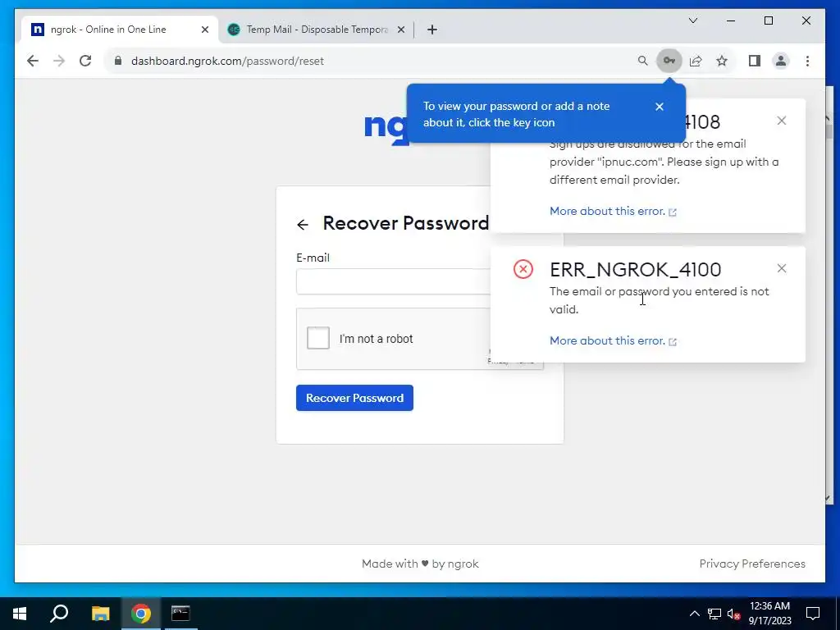This screenshot has height=630, width=840.
Task: Dismiss the blue password tooltip
Action: (660, 107)
